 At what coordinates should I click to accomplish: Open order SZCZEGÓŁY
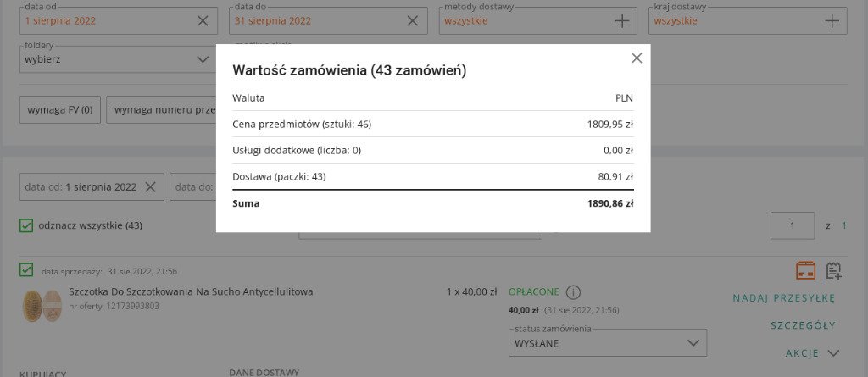pos(803,325)
